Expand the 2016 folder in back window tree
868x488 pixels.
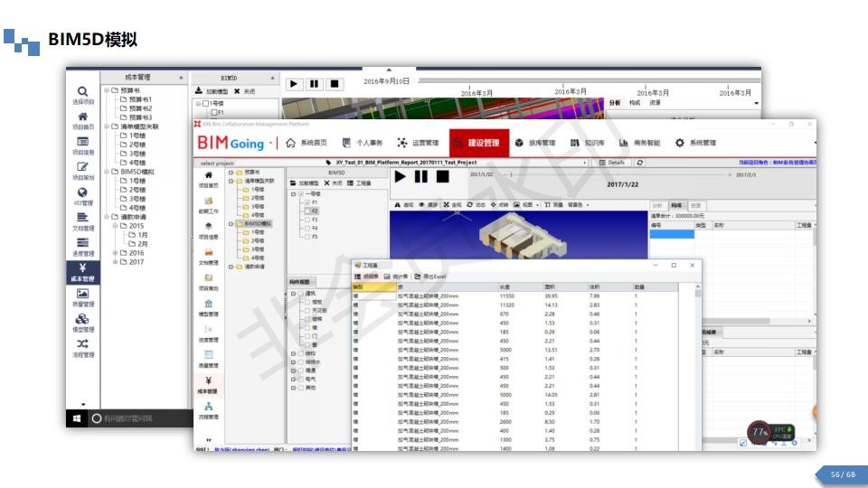[115, 253]
